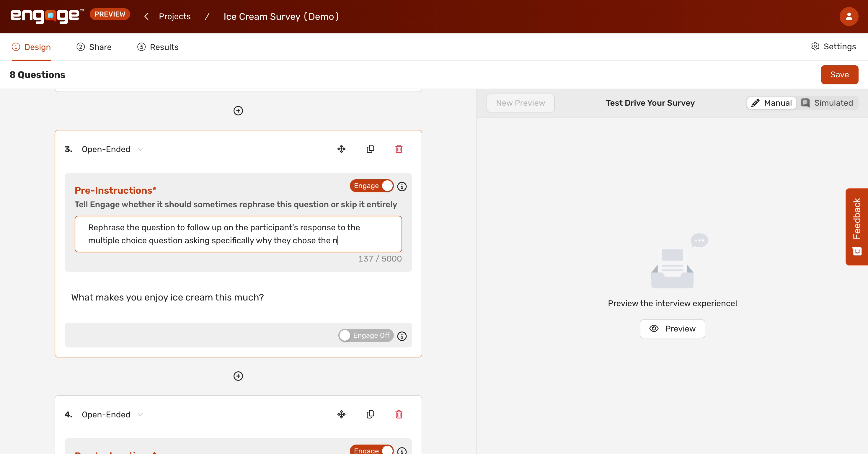The height and width of the screenshot is (454, 868).
Task: Move question 3 with the drag handle icon
Action: 341,149
